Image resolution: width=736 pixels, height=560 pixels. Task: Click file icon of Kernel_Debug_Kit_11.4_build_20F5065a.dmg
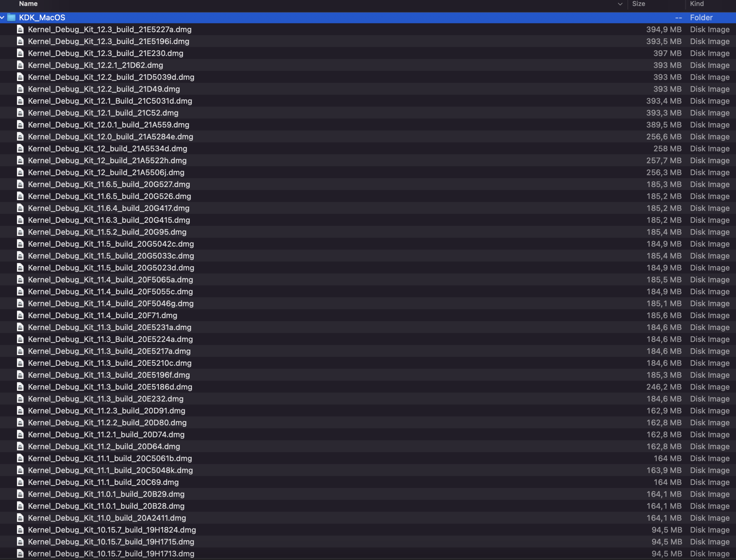point(20,280)
